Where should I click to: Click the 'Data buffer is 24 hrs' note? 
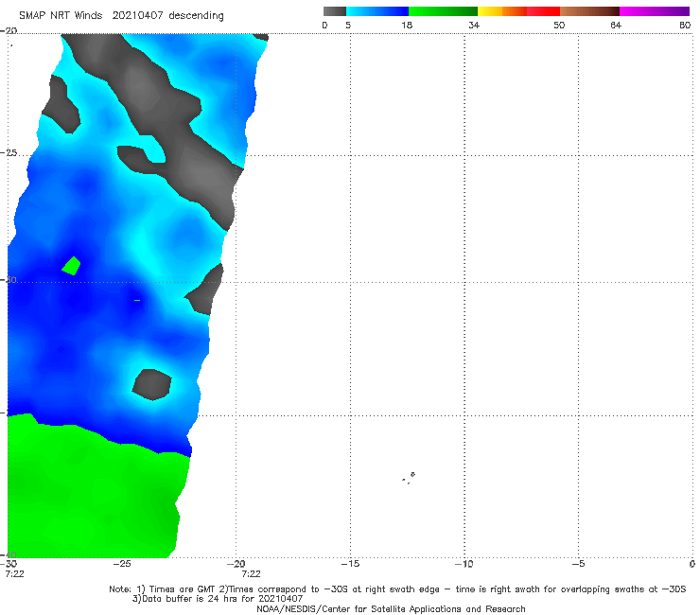[x=217, y=599]
